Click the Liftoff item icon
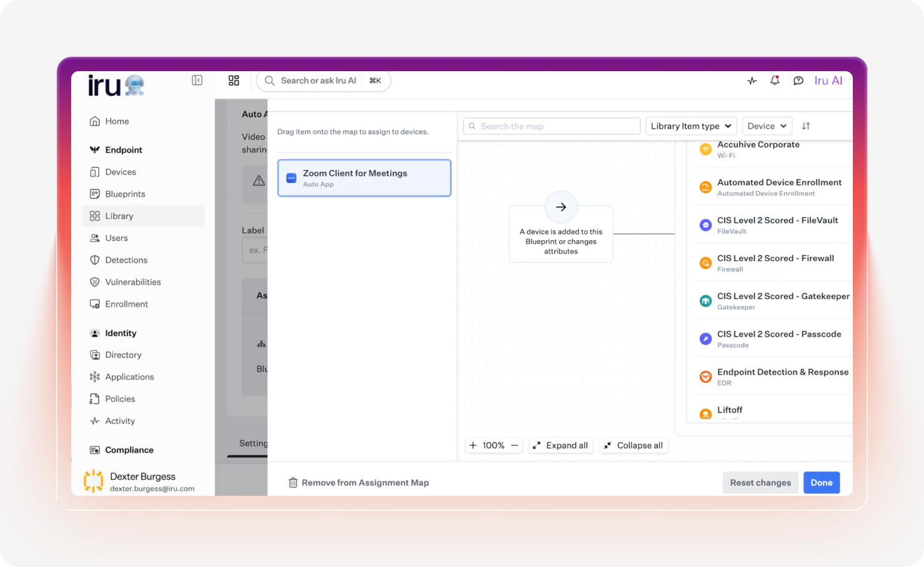The image size is (924, 567). tap(705, 414)
